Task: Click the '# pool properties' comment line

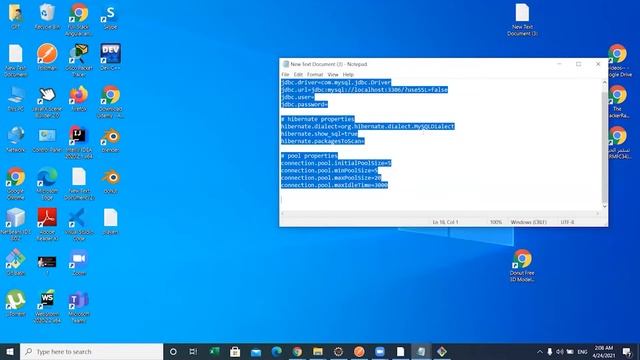Action: 309,156
